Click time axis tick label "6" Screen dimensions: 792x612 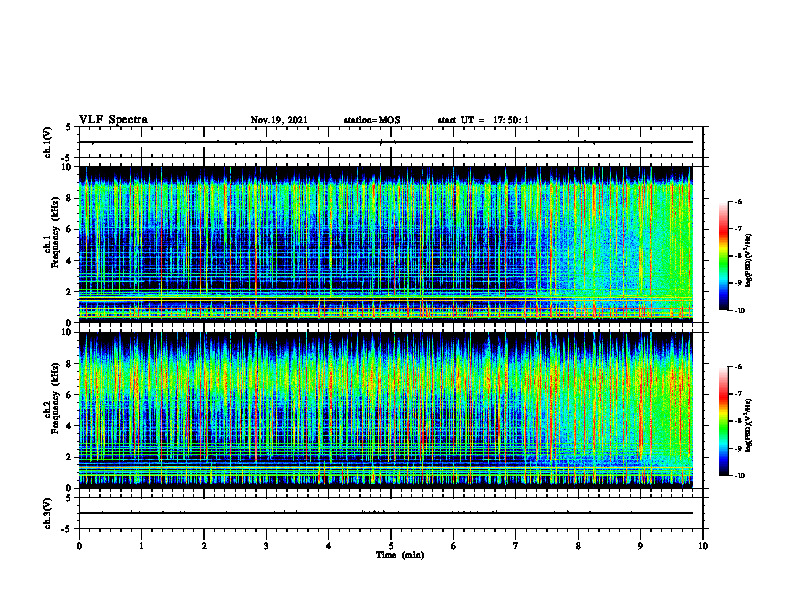pyautogui.click(x=454, y=546)
